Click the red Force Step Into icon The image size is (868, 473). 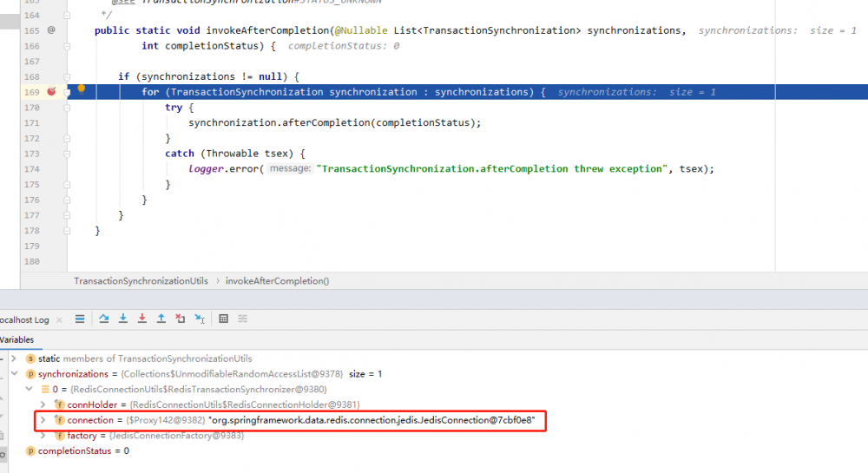click(x=142, y=319)
